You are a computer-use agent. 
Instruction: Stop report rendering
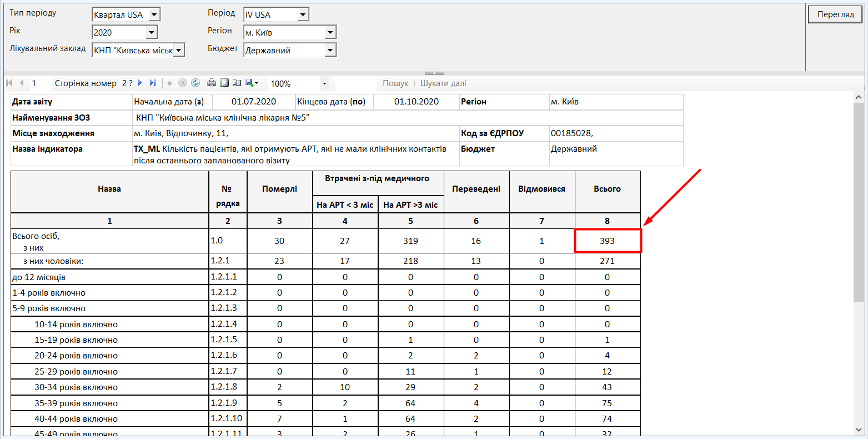click(182, 83)
